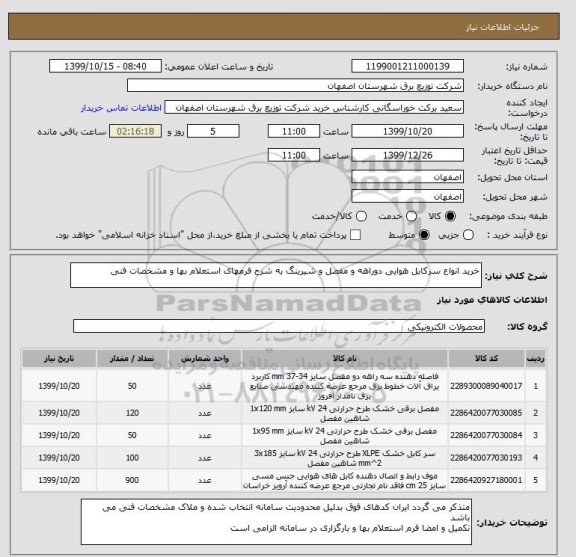Click the کد کالا column header
Image resolution: width=576 pixels, height=557 pixels.
[x=486, y=359]
